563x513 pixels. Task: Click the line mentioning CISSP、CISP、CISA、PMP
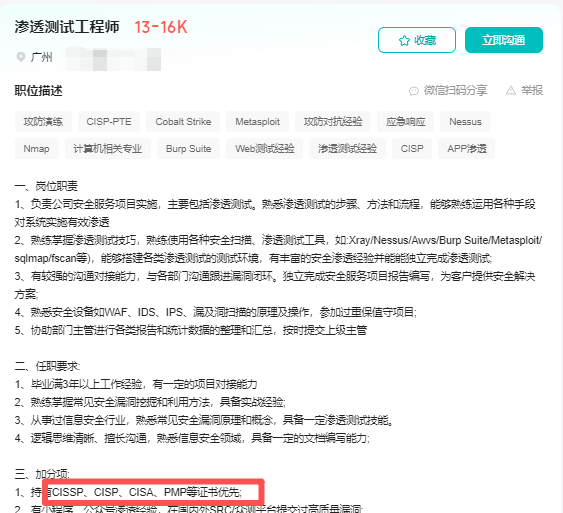128,492
